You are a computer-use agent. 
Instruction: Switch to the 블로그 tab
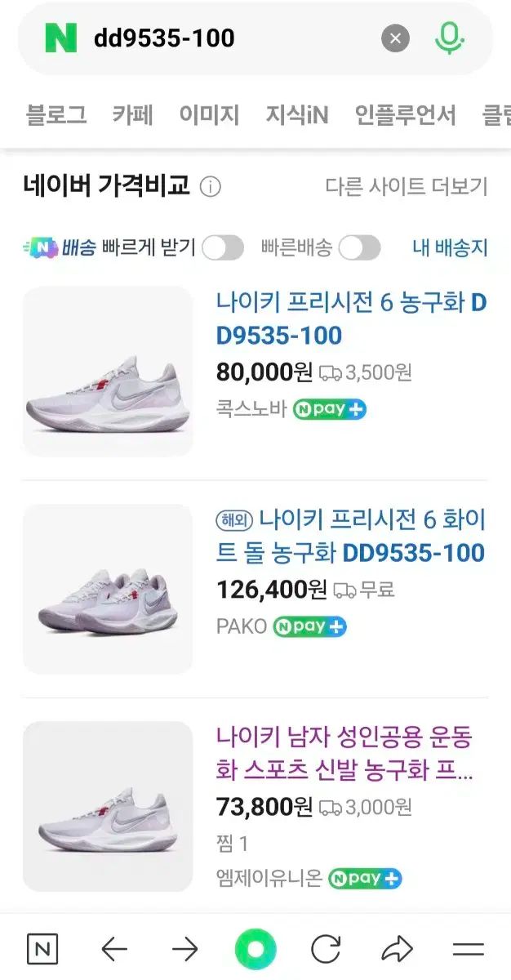point(56,115)
